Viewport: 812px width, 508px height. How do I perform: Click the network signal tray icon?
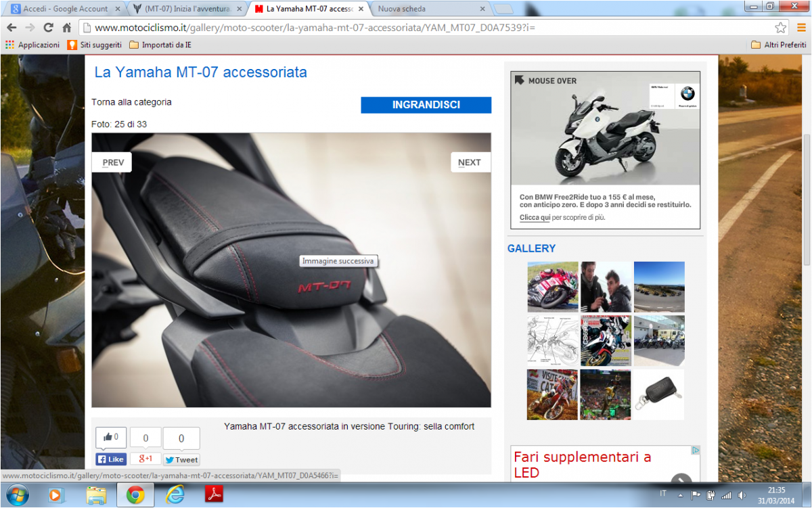click(x=727, y=495)
